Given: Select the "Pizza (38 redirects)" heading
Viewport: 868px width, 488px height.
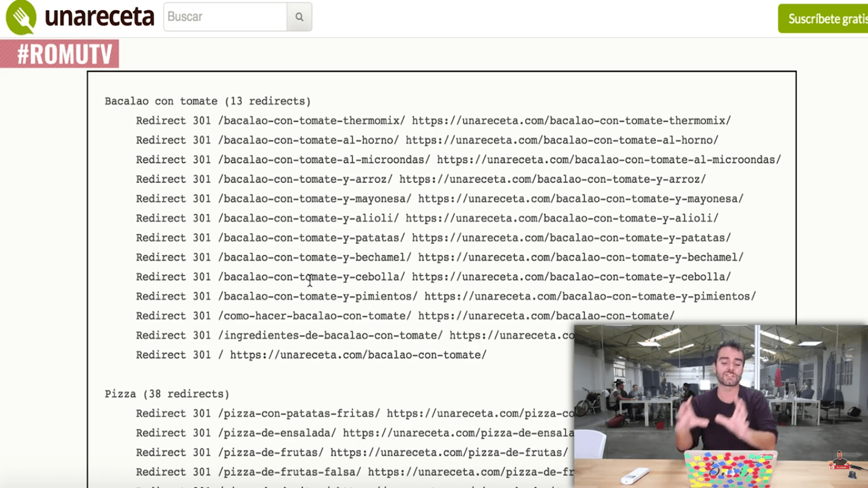Looking at the screenshot, I should point(167,394).
